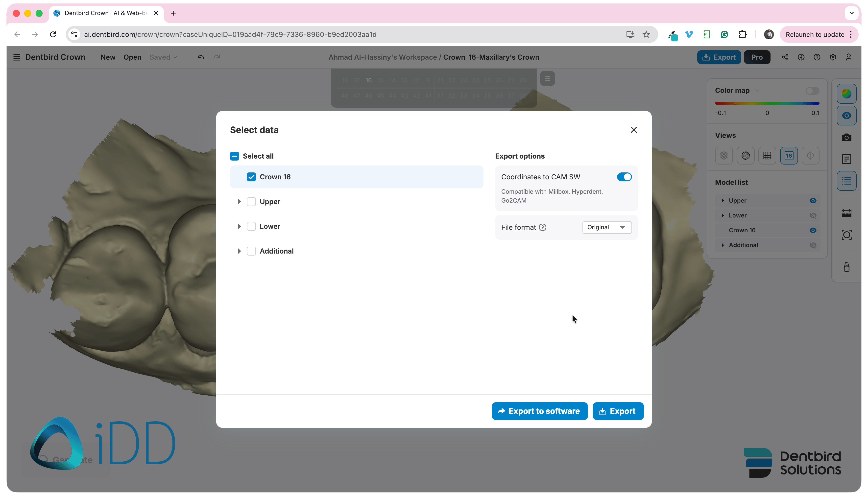Uncheck the Crown 16 checkbox
This screenshot has height=496, width=868.
[x=251, y=177]
